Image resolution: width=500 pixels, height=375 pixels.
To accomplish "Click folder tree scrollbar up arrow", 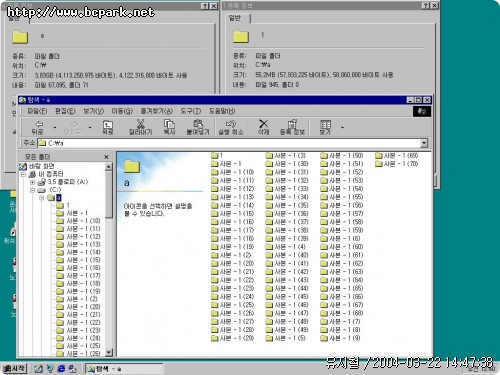I will pos(109,167).
